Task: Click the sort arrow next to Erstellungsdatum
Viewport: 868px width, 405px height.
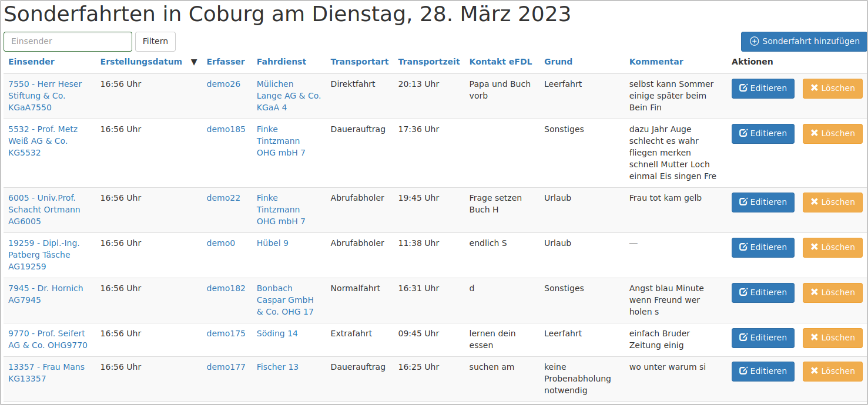Action: point(194,62)
